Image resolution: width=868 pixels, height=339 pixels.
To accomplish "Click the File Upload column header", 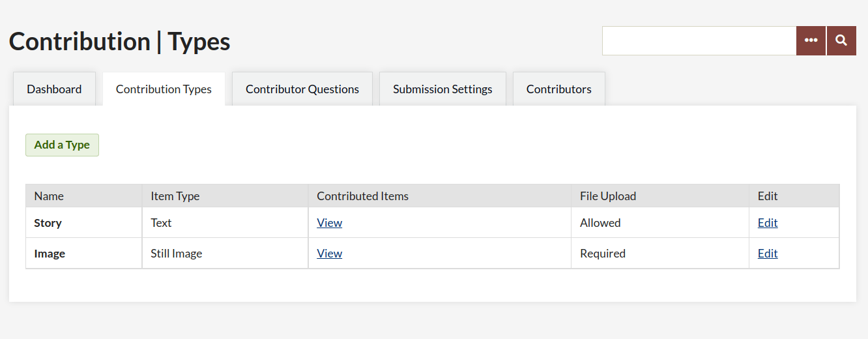I will coord(607,196).
